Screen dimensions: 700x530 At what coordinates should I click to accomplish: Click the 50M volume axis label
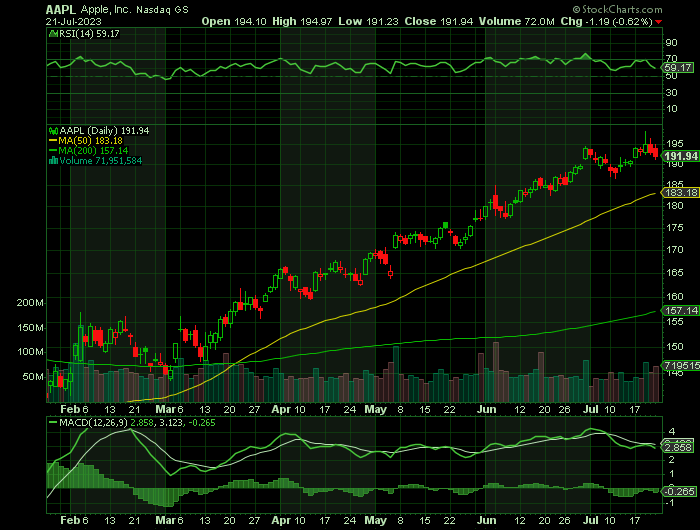tap(33, 376)
